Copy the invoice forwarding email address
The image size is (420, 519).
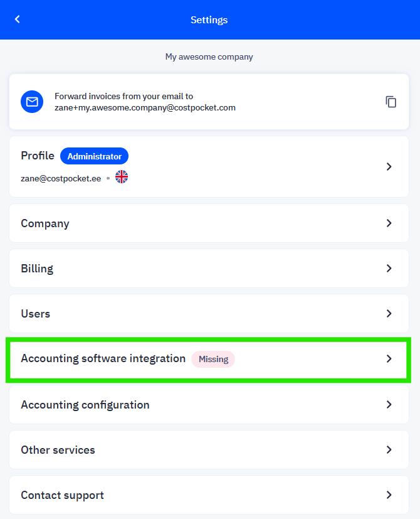(x=391, y=102)
